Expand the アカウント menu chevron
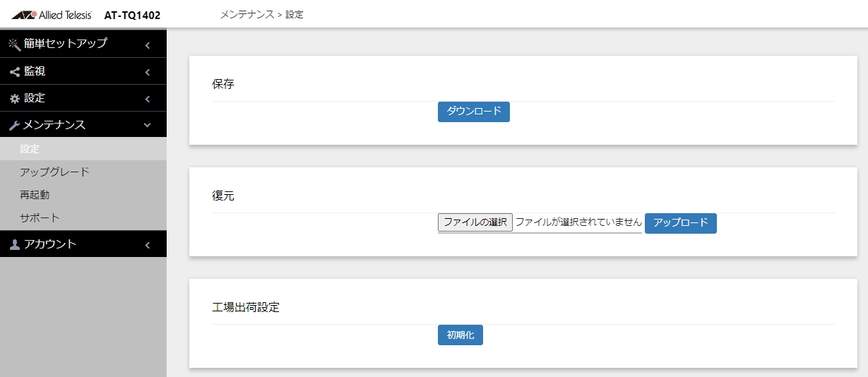 (147, 245)
